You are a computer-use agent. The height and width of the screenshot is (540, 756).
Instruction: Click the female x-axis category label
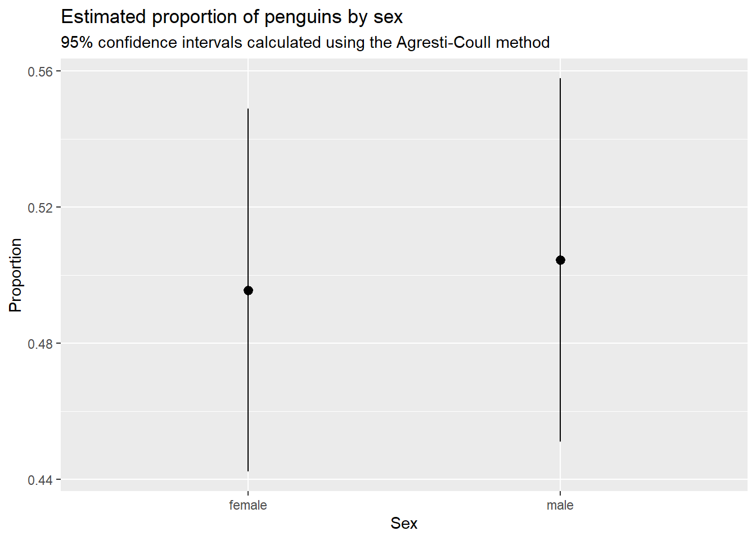(248, 505)
